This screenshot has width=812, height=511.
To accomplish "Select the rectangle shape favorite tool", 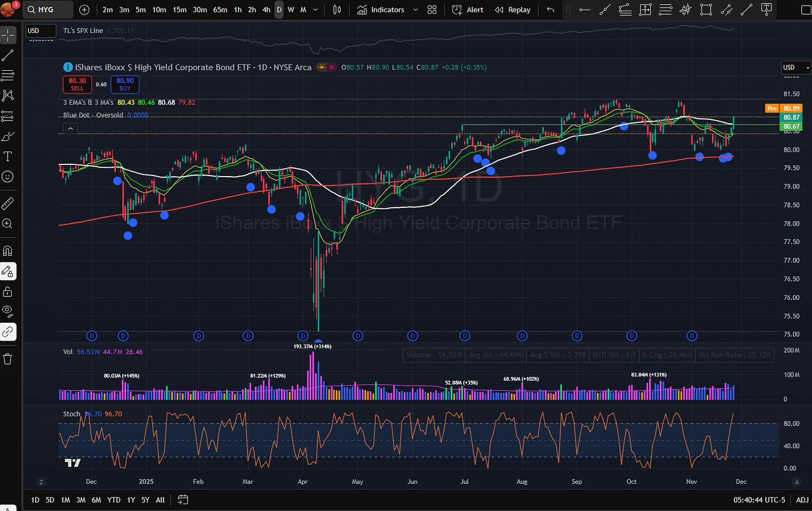I will click(x=706, y=9).
